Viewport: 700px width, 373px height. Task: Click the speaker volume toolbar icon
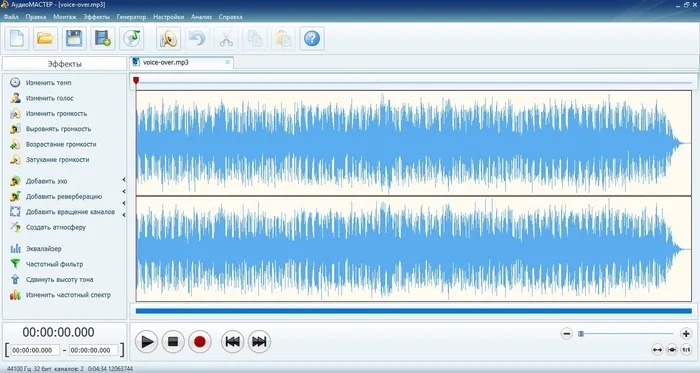coord(168,38)
